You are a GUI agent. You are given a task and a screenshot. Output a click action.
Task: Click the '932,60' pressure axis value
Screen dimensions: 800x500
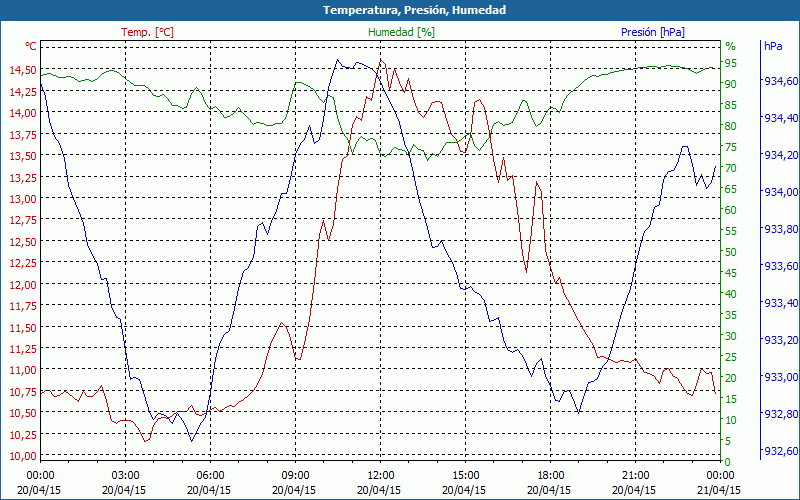[781, 451]
